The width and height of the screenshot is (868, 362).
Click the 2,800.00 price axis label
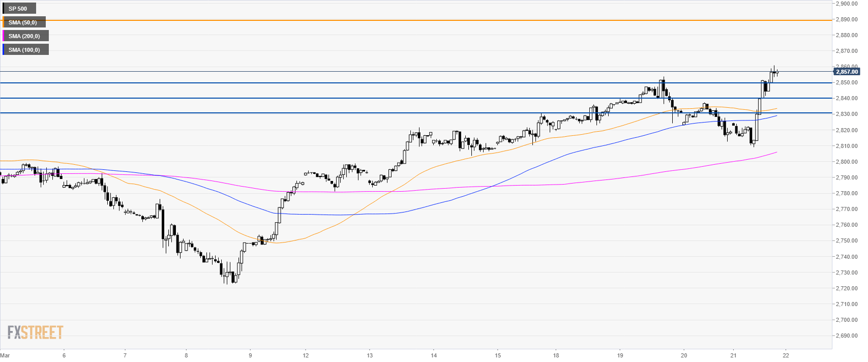click(x=847, y=162)
